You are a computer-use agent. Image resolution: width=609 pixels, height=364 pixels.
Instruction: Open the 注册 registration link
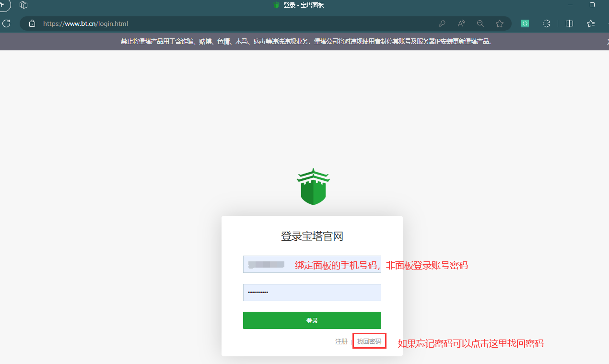point(341,341)
